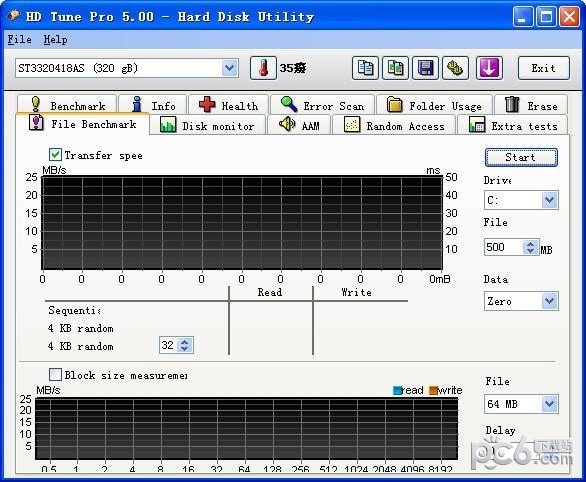Switch to the Error Scan tab
Screen dimensions: 586x482
click(x=322, y=105)
